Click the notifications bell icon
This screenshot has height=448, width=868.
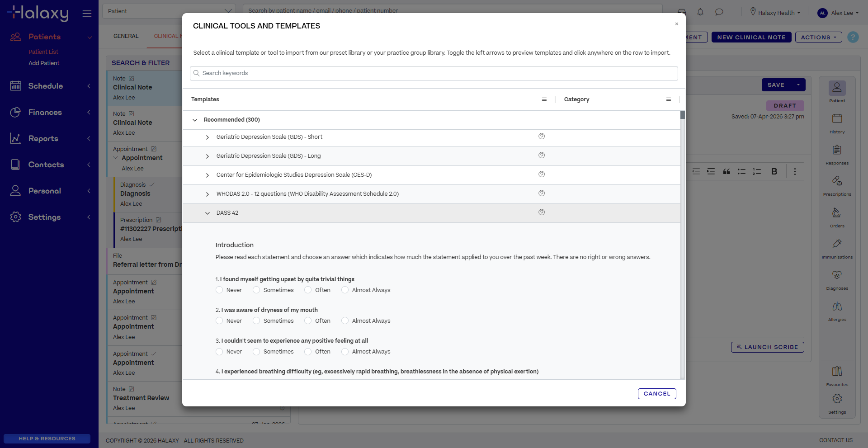coord(700,12)
